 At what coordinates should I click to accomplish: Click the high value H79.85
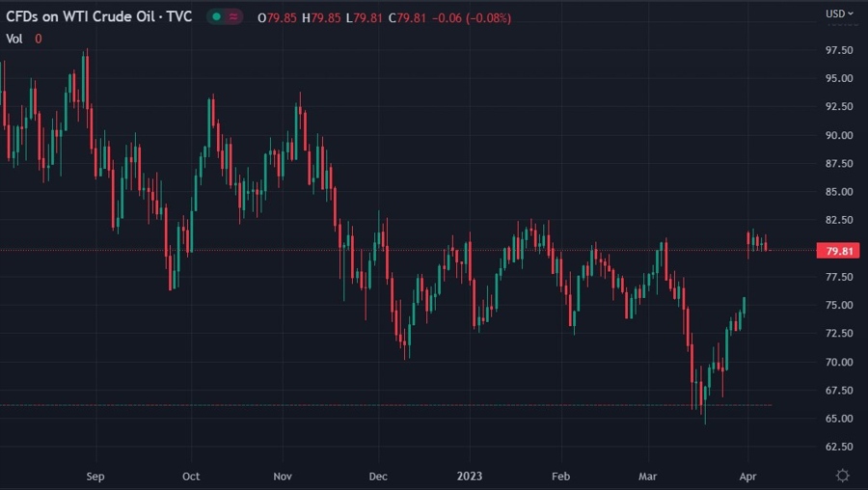(321, 17)
